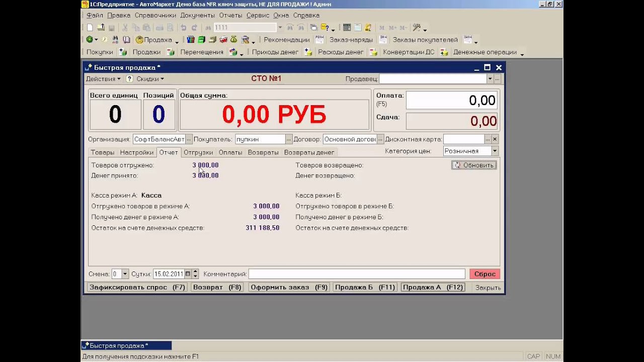Viewport: 644px width, 362px height.
Task: Switch to the Оплаты tab
Action: tap(230, 152)
